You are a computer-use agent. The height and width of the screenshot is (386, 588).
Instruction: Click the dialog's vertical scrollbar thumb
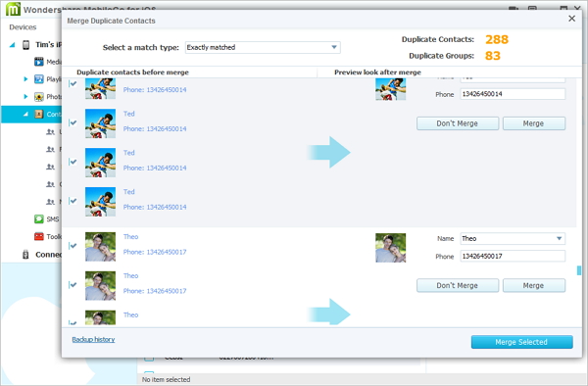tap(579, 270)
